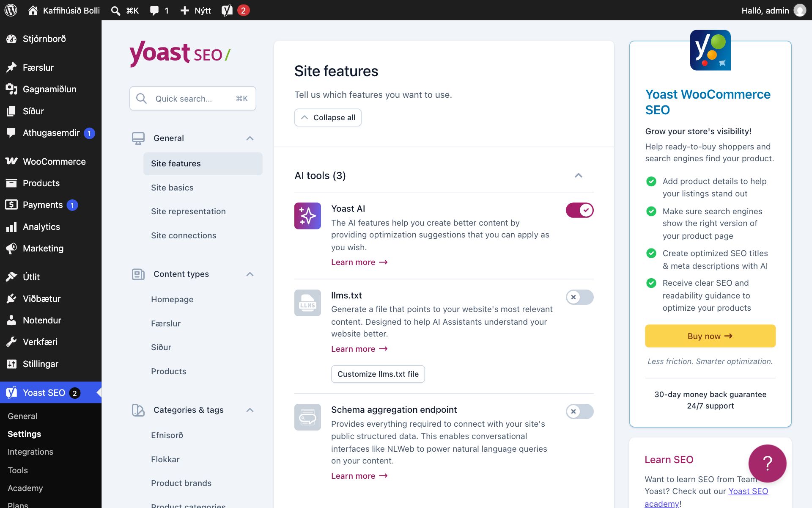
Task: Click the Buy now button
Action: (710, 336)
